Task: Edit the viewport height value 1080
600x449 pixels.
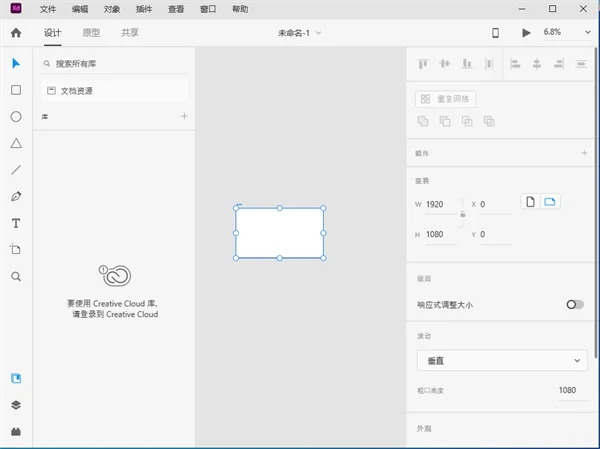Action: point(572,390)
